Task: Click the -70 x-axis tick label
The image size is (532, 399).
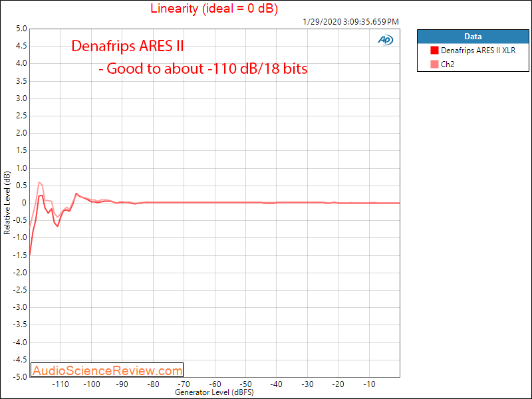Action: point(184,384)
